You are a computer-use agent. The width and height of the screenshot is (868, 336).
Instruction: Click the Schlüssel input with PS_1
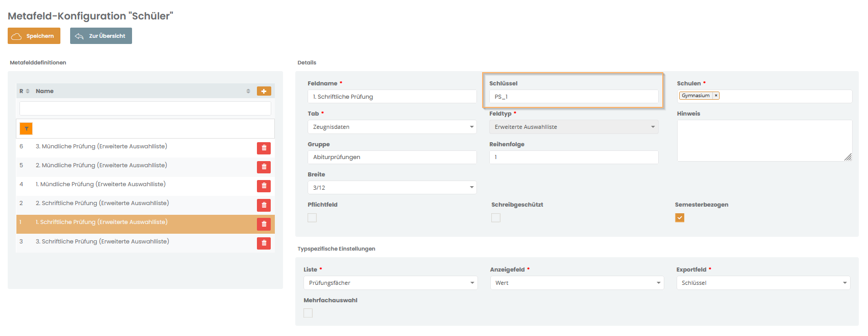tap(574, 97)
